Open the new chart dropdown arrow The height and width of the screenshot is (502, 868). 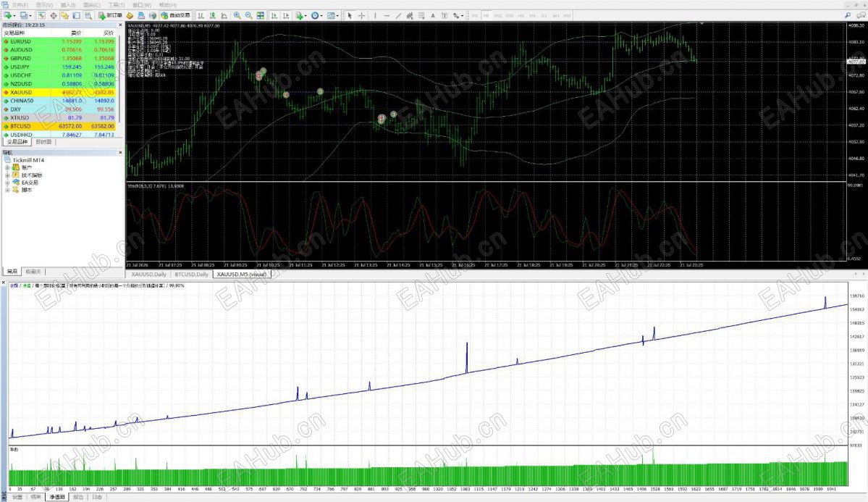pos(14,15)
